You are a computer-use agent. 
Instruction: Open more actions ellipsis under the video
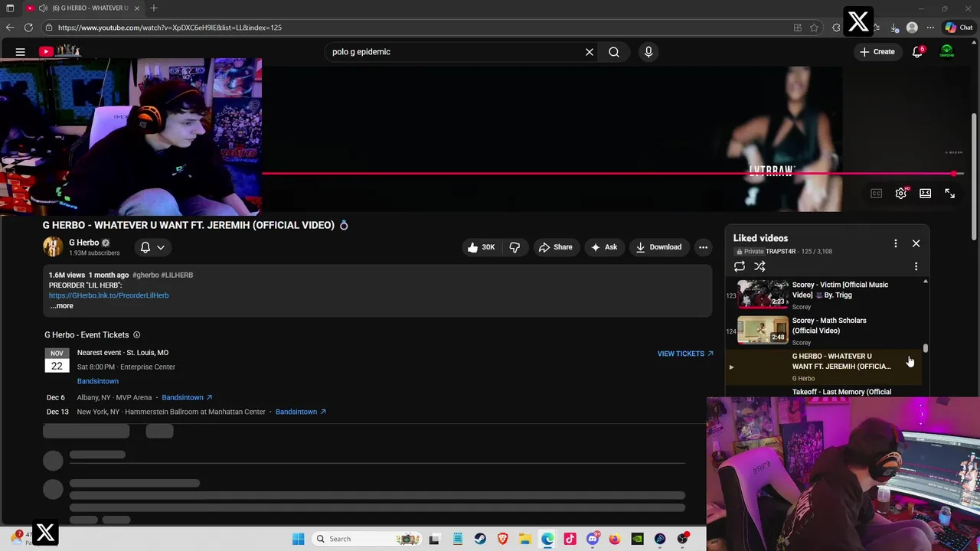click(x=703, y=247)
